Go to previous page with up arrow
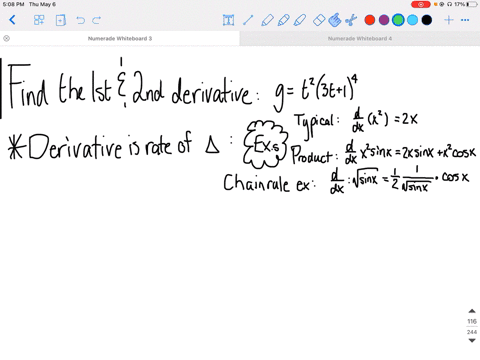 pos(472,311)
